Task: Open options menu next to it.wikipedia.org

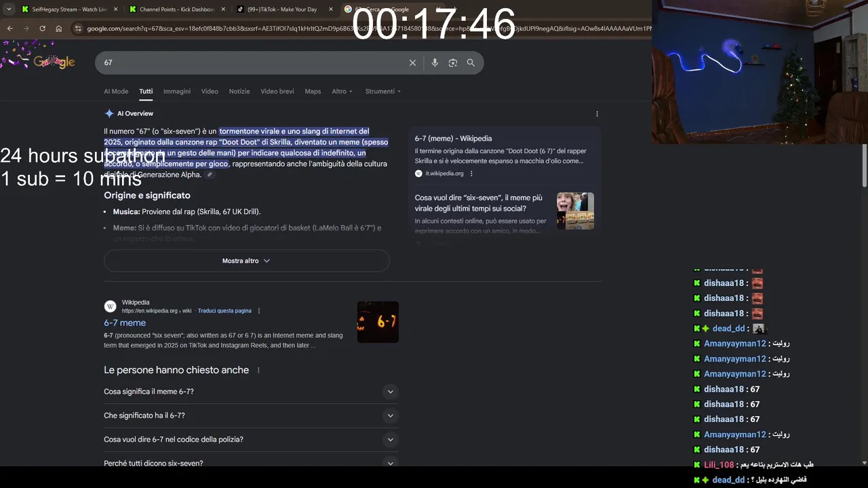Action: point(471,174)
